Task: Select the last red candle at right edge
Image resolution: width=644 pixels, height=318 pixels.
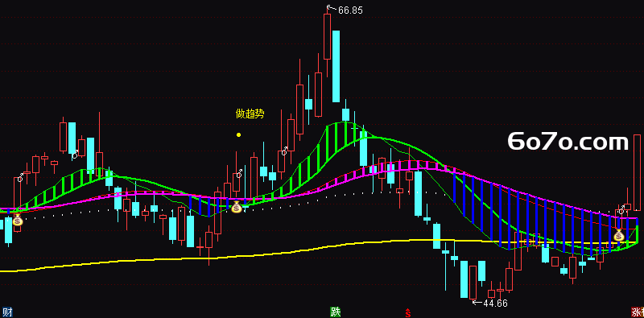Action: [637, 172]
